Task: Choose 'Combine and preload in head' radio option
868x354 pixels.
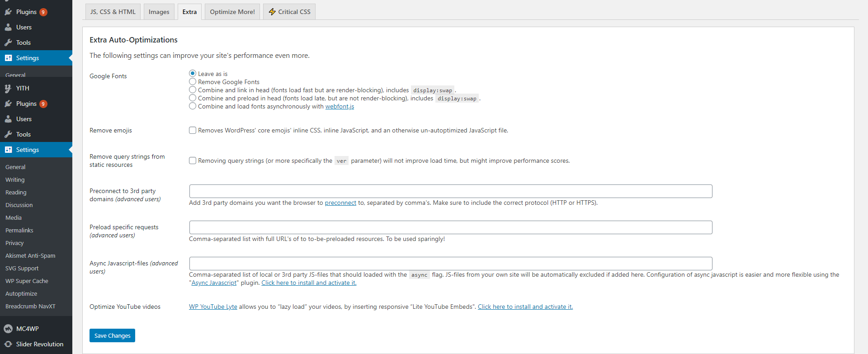Action: 193,98
